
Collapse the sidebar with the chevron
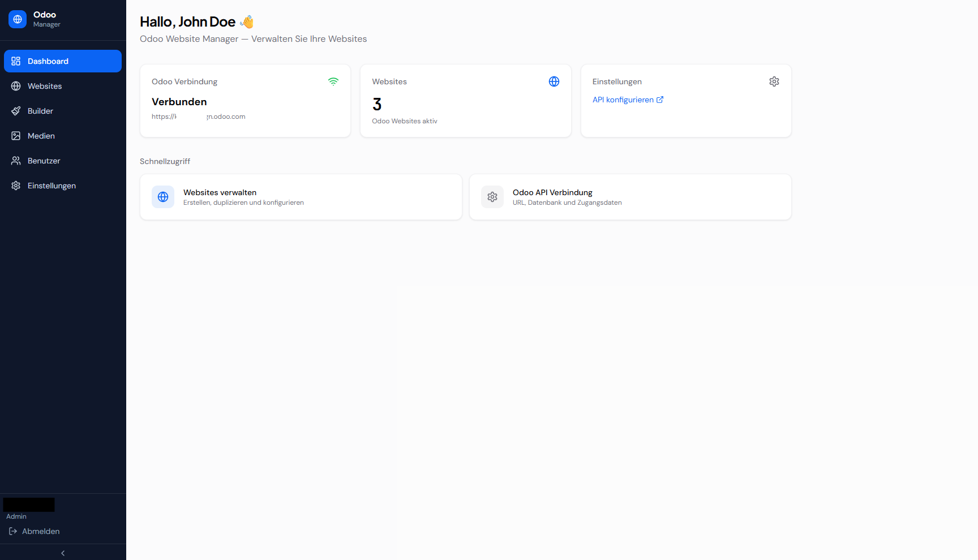pyautogui.click(x=63, y=553)
